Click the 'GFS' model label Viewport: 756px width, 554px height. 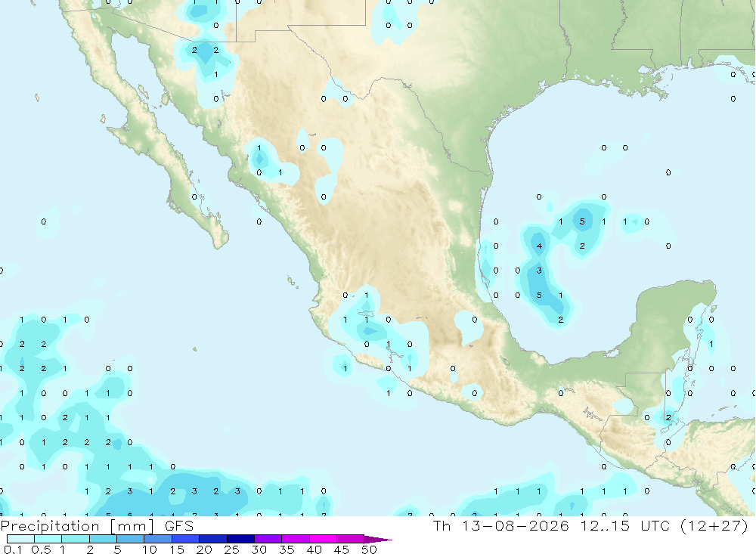click(x=179, y=526)
